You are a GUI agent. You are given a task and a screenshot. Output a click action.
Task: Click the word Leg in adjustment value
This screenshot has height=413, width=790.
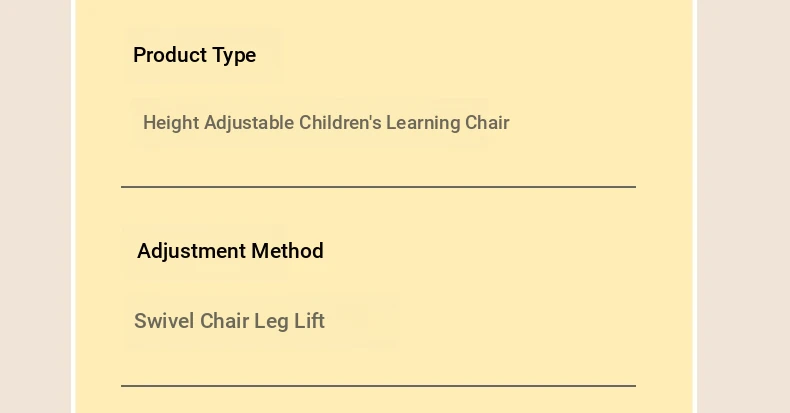(271, 322)
